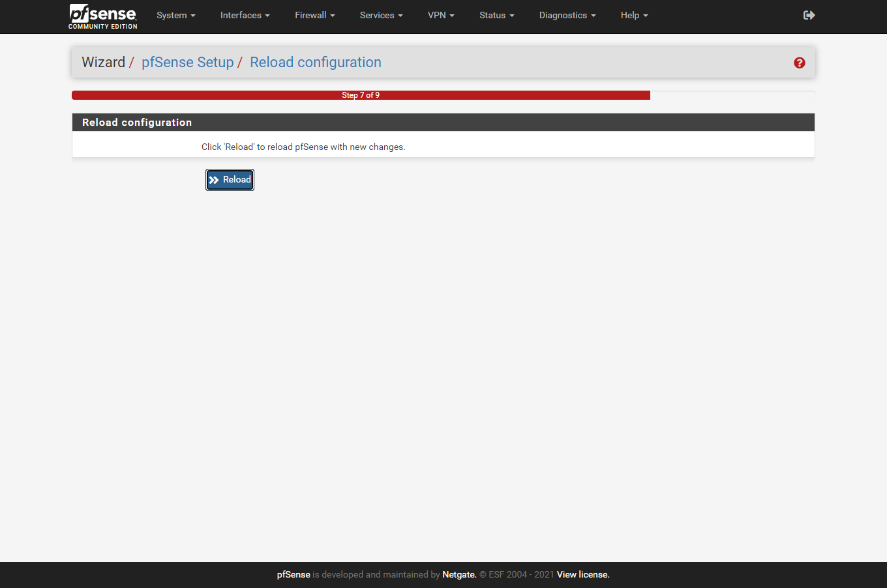Click the Wizard breadcrumb text
Image resolution: width=887 pixels, height=588 pixels.
point(103,63)
